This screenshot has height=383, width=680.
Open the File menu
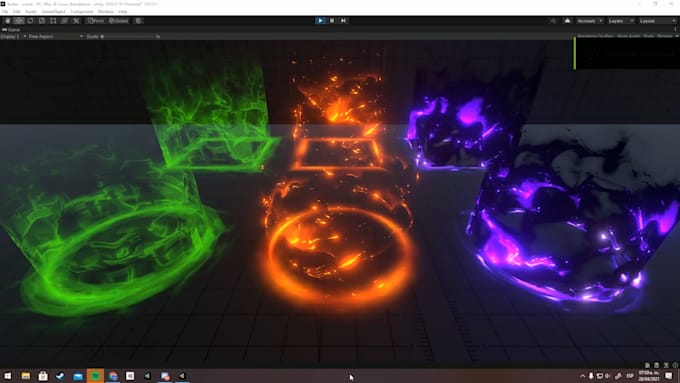point(5,12)
